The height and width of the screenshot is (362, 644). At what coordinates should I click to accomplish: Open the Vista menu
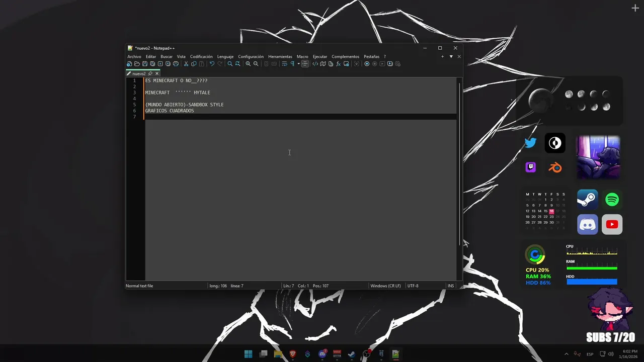[181, 57]
